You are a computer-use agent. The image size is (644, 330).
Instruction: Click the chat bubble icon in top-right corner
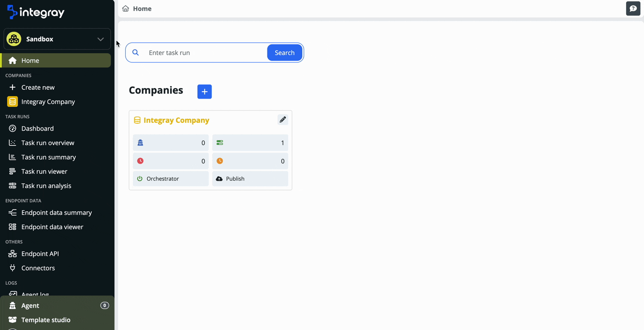(633, 8)
